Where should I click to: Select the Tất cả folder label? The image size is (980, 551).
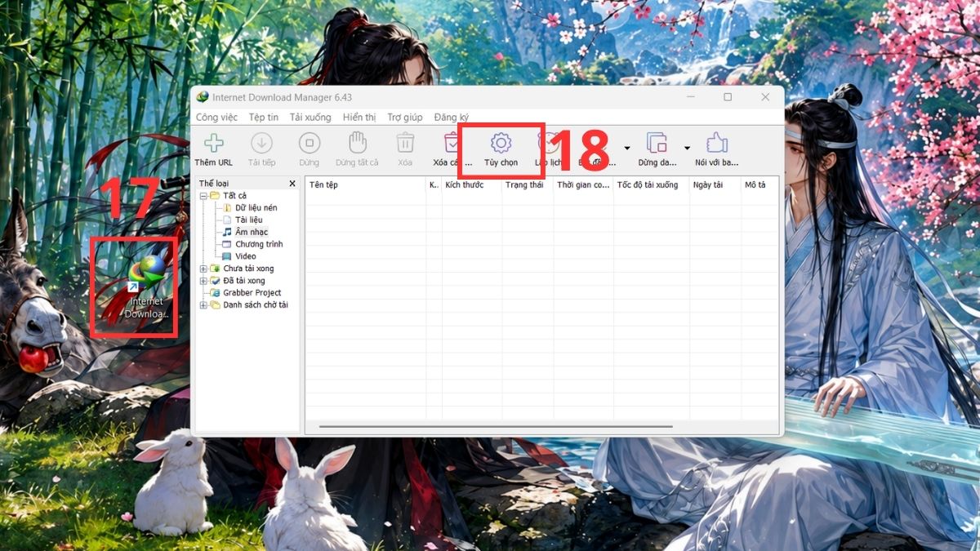(x=234, y=196)
